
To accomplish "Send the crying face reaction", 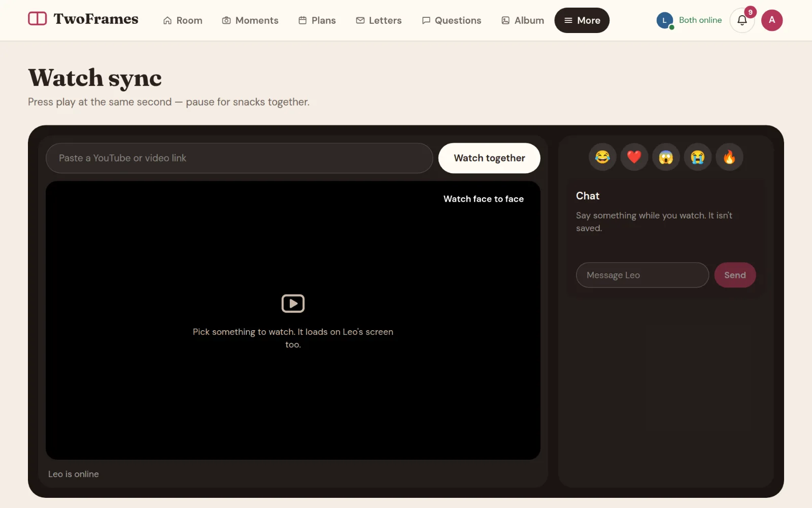I will [x=698, y=157].
